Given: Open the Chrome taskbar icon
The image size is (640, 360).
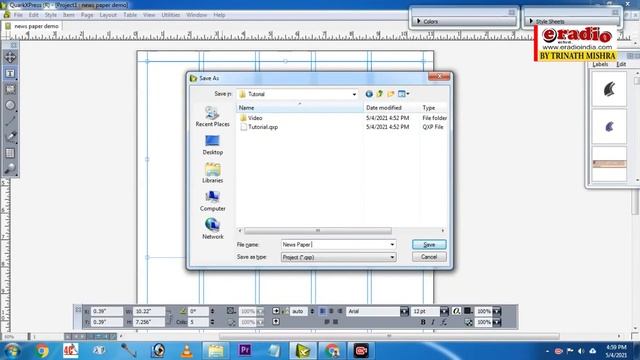Looking at the screenshot, I should coord(42,351).
